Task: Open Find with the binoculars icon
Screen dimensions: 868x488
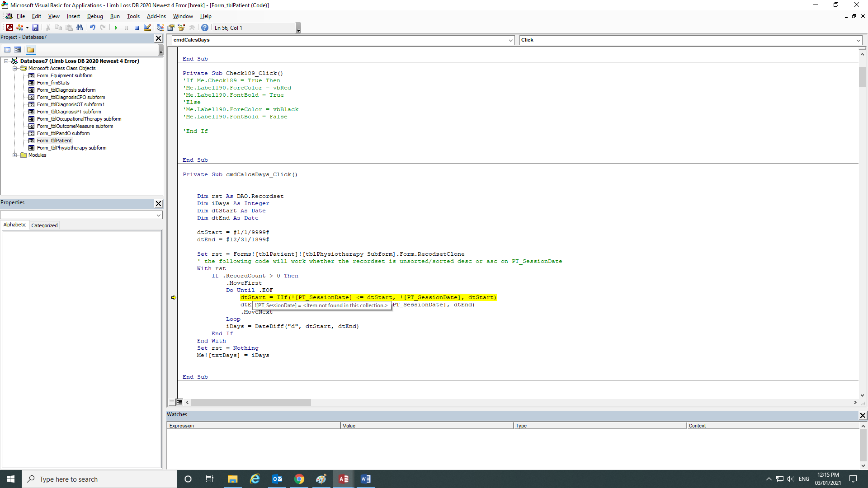Action: pyautogui.click(x=80, y=28)
